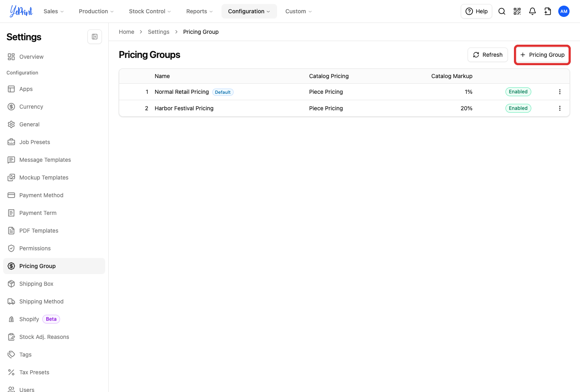Open Permissions settings
Viewport: 580px width, 392px height.
(54, 248)
